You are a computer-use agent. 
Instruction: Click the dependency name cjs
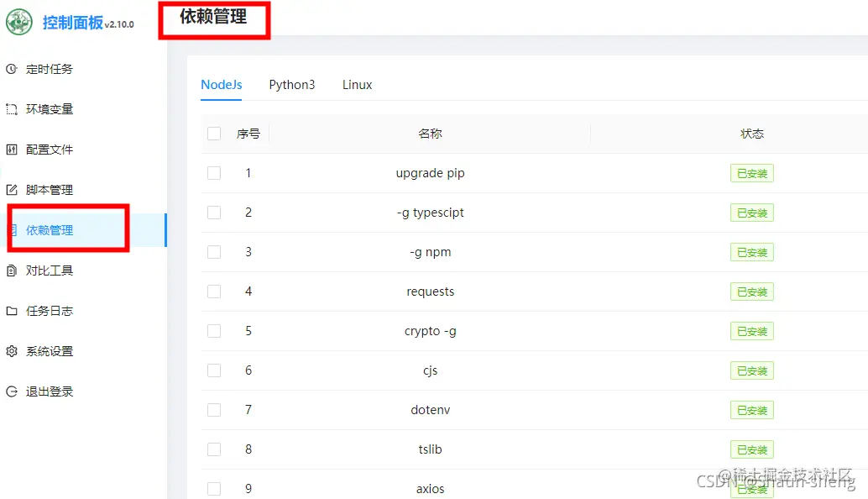point(430,370)
